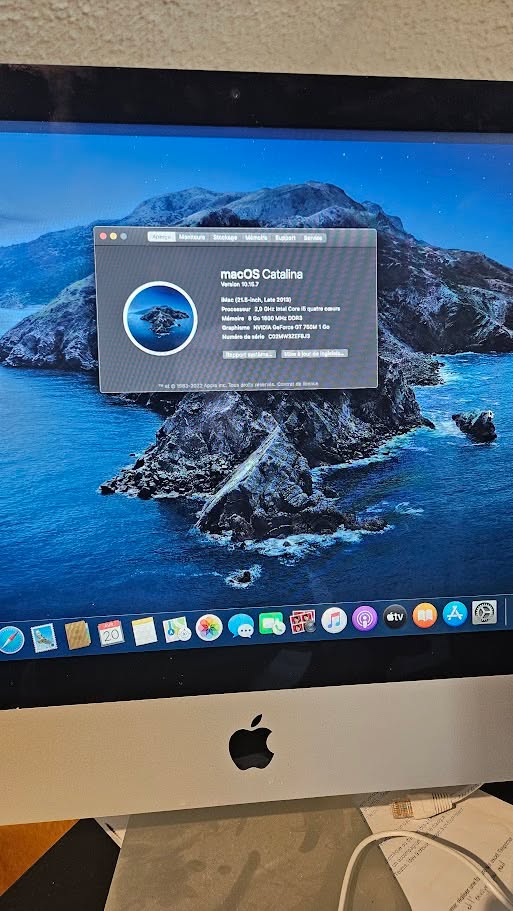
Task: Click the iMac (21.5-inch, Late 2013) text
Action: [x=258, y=299]
